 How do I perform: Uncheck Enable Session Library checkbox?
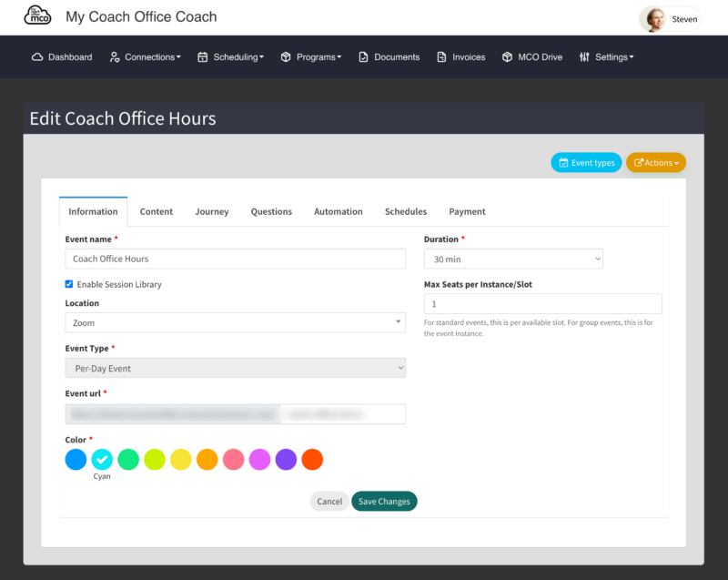[69, 284]
